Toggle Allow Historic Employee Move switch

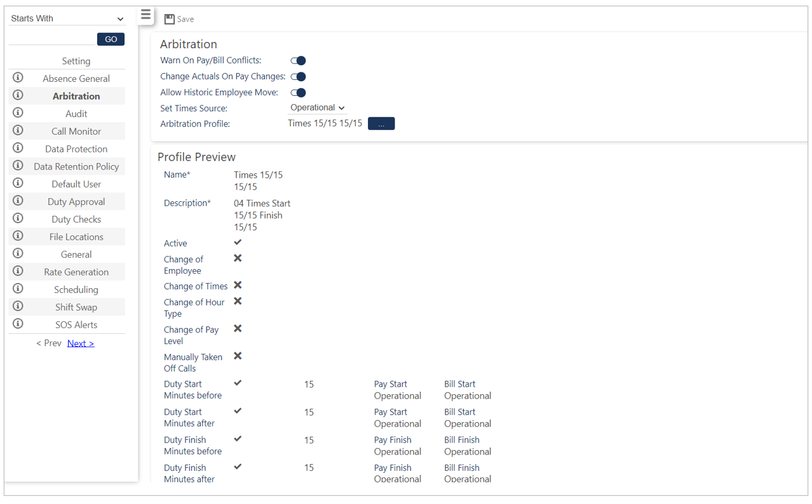click(298, 93)
